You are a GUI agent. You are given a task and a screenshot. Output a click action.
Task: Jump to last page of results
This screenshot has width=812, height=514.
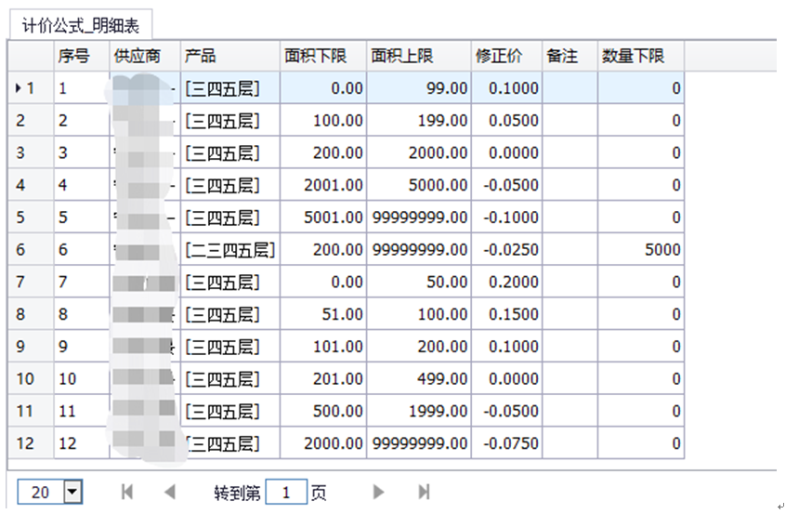coord(424,493)
